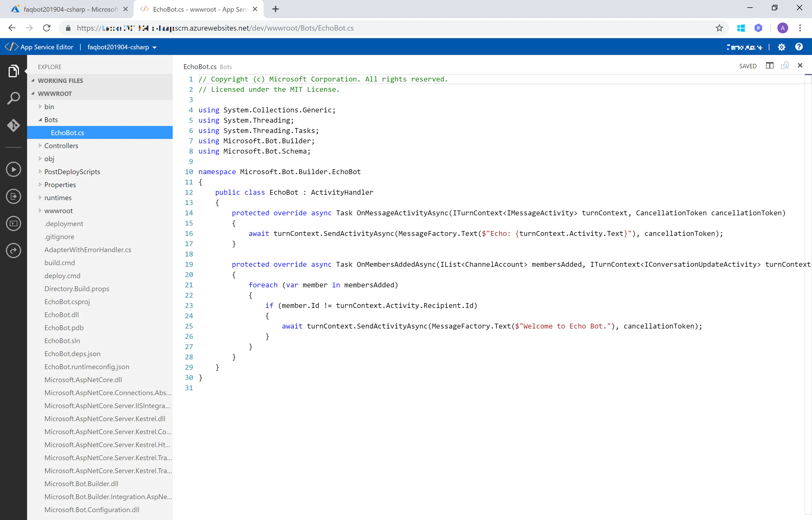Open the .gitignore file
This screenshot has height=520, width=812.
[59, 237]
